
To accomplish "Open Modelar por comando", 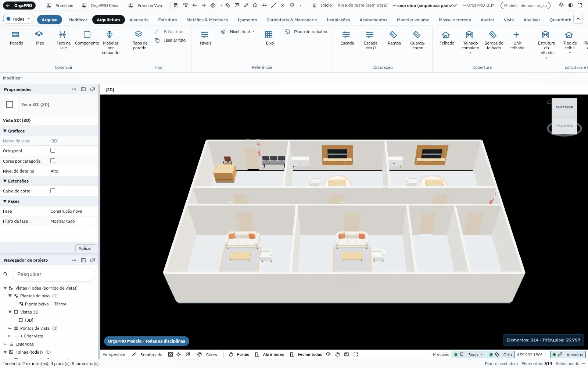I will pos(111,43).
